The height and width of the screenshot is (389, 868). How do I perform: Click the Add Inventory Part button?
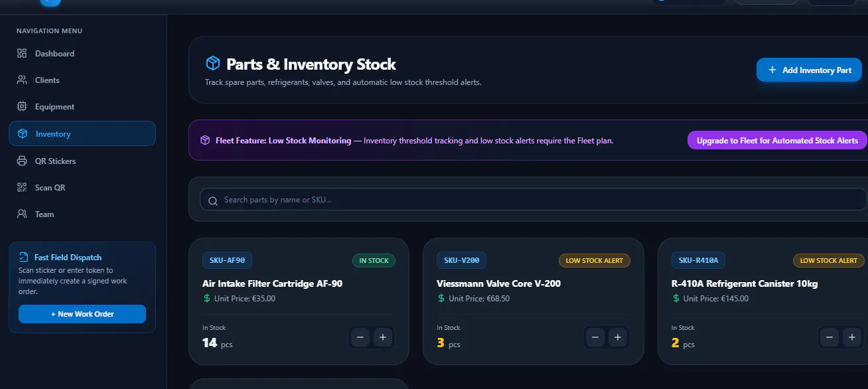coord(809,70)
